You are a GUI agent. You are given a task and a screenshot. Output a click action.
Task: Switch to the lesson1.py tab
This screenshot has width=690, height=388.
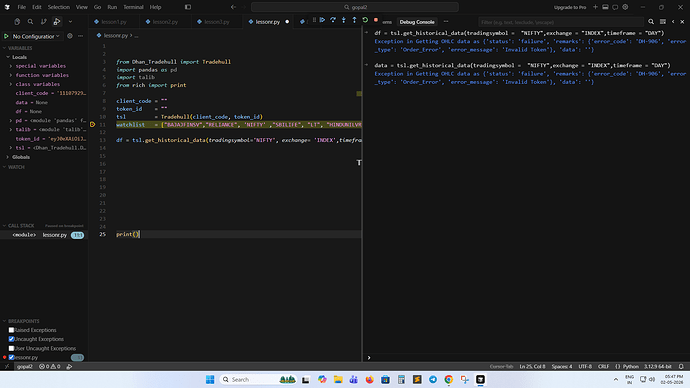[x=114, y=22]
